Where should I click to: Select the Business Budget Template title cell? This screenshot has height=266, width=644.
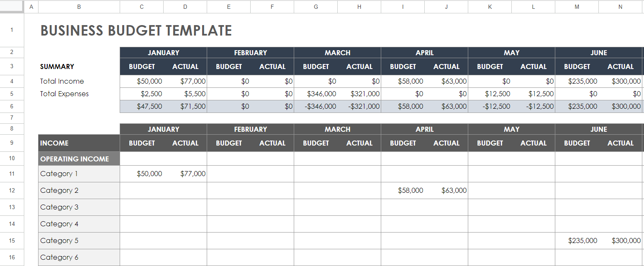tap(136, 31)
